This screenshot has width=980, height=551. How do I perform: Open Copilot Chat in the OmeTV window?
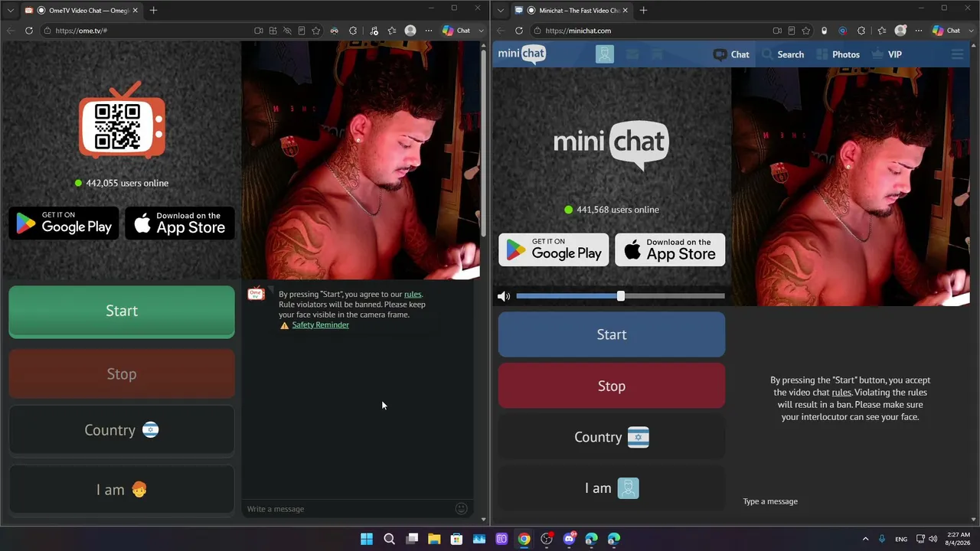coord(456,31)
